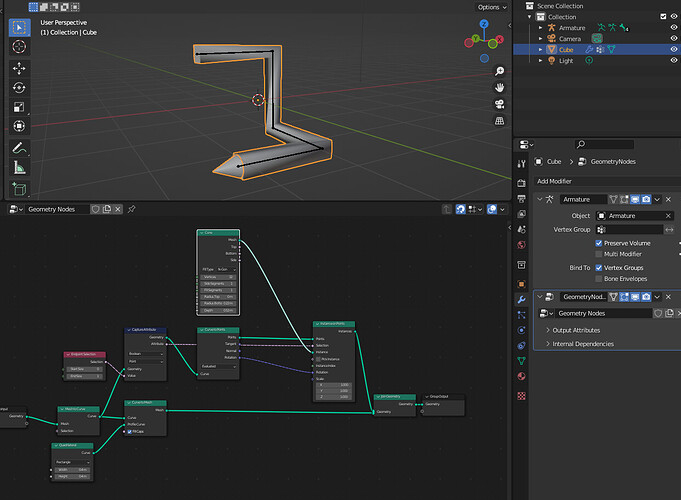Image resolution: width=681 pixels, height=500 pixels.
Task: Open the Object Data mesh properties tab
Action: tap(522, 361)
